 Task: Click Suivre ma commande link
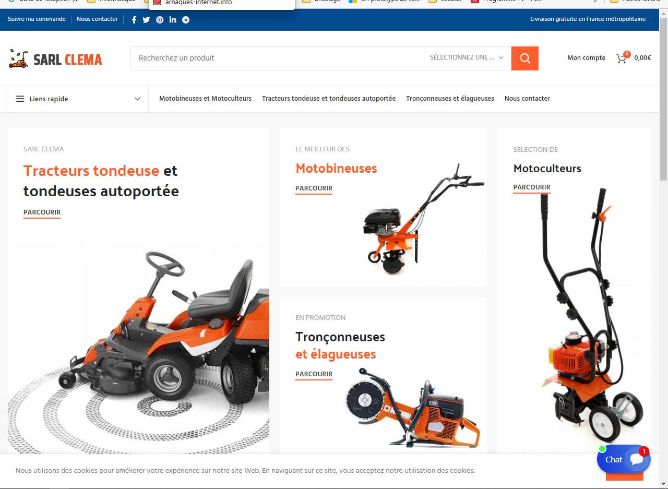click(37, 19)
